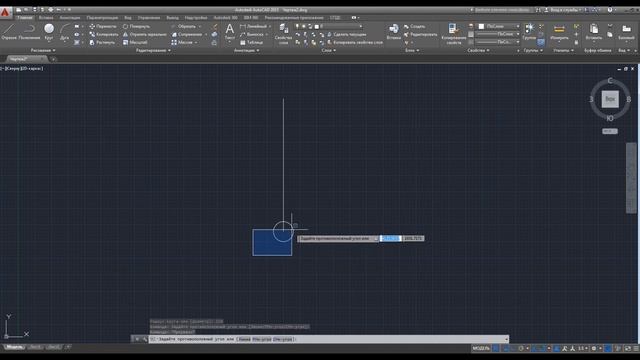Open the ПоСлою color dropdown
This screenshot has width=640, height=360.
tap(498, 26)
